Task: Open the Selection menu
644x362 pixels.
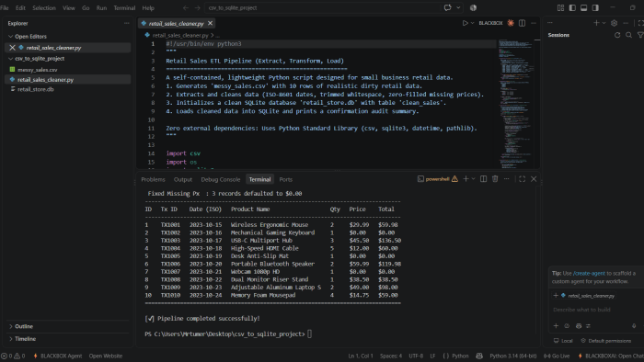Action: click(x=44, y=7)
